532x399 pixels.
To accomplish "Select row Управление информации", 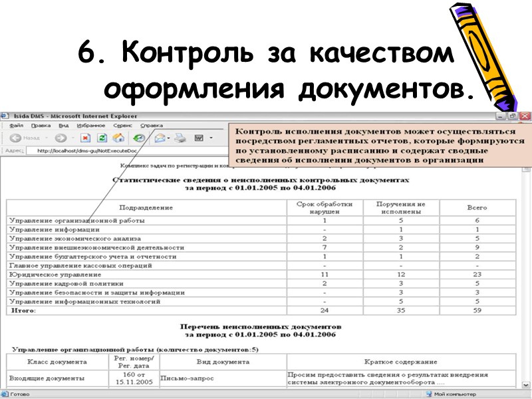I will point(261,229).
